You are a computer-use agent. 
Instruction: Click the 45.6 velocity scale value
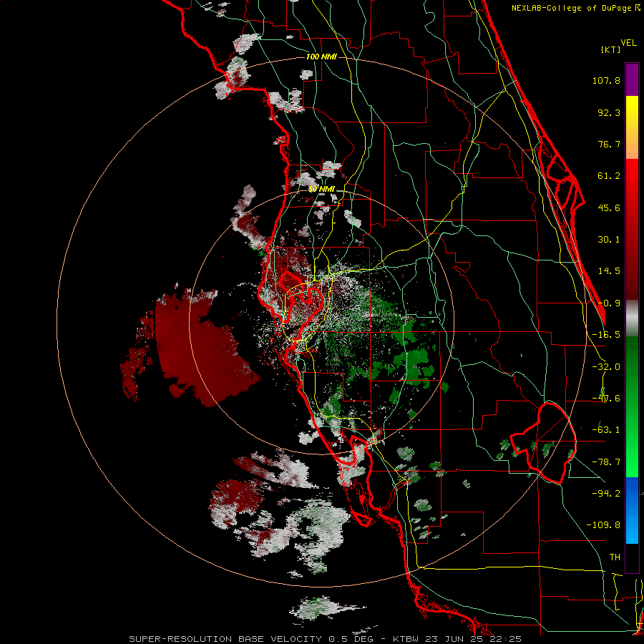coord(609,208)
